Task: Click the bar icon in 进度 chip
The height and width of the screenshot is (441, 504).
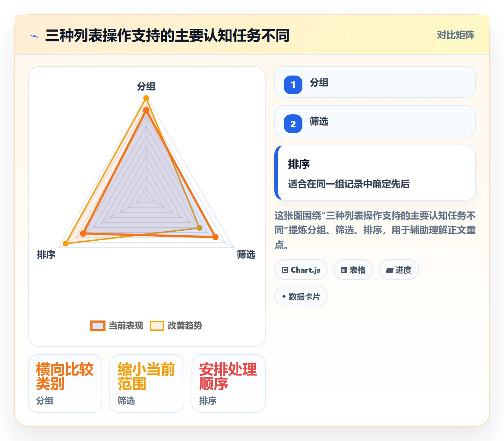Action: click(x=390, y=270)
